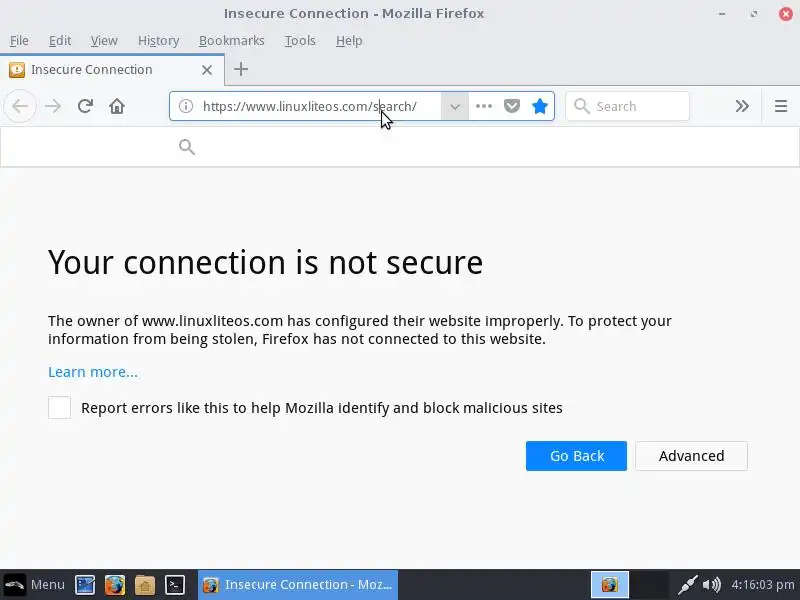Follow the Learn more link
The image size is (800, 600).
93,372
